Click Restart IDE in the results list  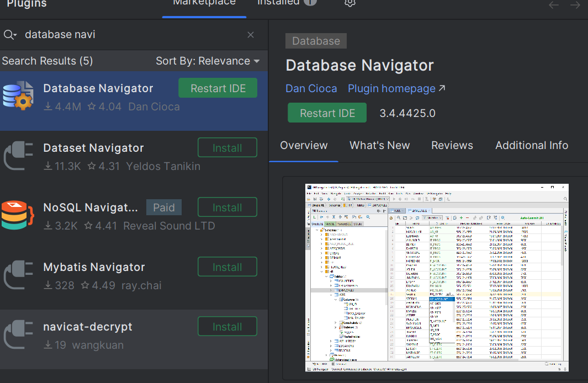click(x=218, y=88)
